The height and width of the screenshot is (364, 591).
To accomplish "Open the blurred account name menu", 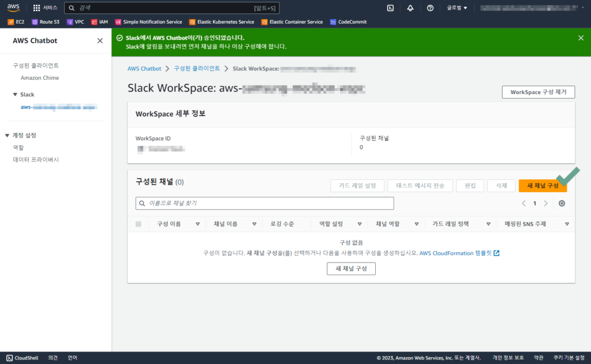I will (532, 8).
